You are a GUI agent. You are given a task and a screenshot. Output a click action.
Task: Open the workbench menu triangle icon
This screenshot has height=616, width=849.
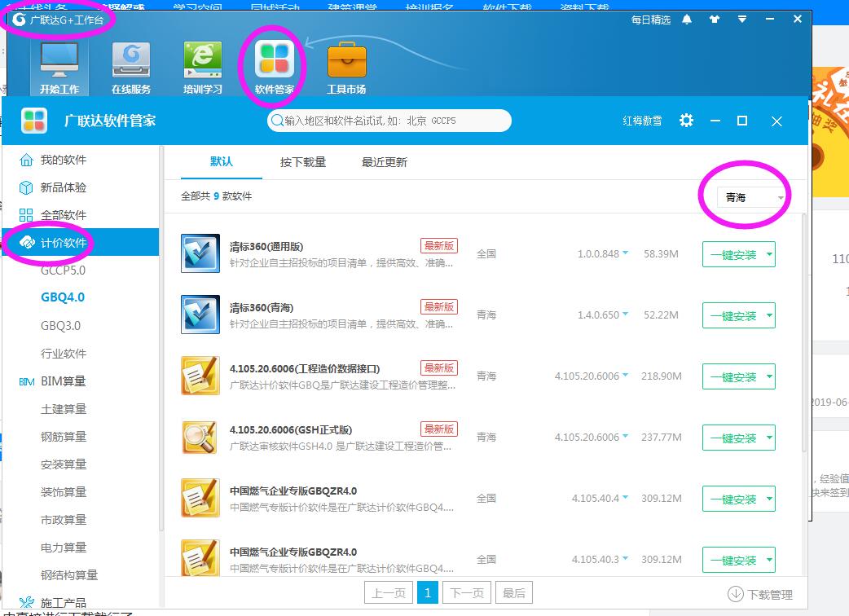click(x=741, y=19)
